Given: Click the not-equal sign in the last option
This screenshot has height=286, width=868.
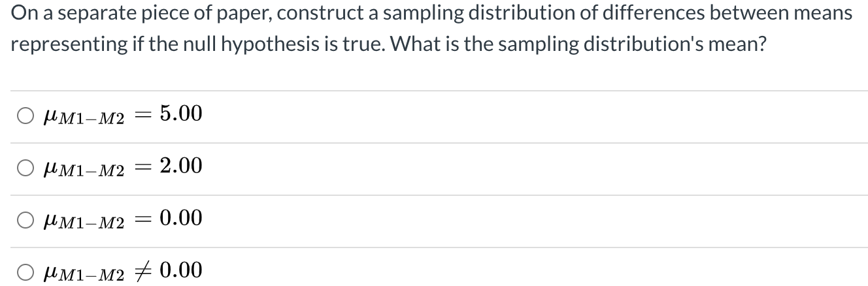Looking at the screenshot, I should pyautogui.click(x=144, y=270).
